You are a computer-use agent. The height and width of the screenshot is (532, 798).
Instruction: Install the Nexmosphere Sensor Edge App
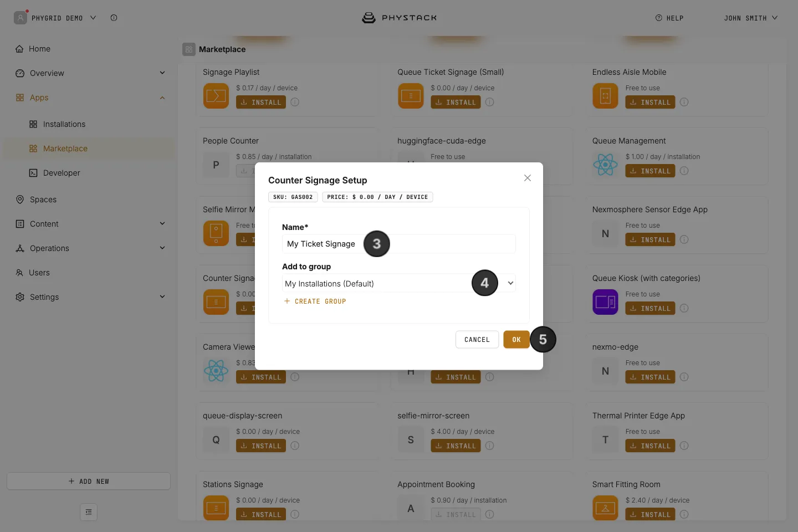point(650,239)
